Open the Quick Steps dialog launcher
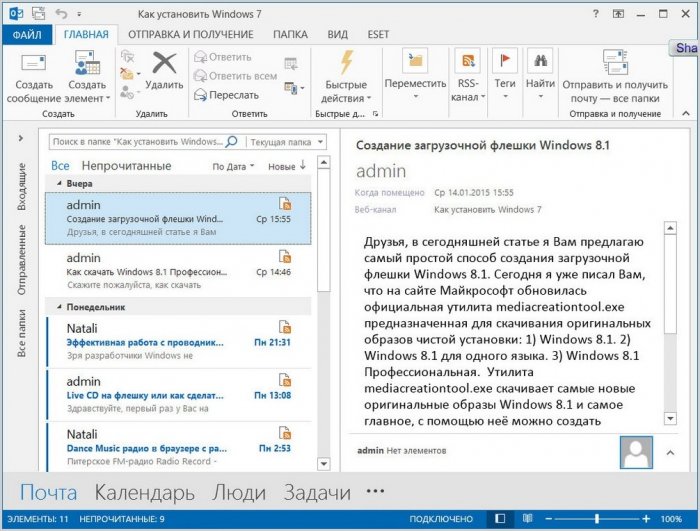The image size is (700, 531). tap(375, 114)
